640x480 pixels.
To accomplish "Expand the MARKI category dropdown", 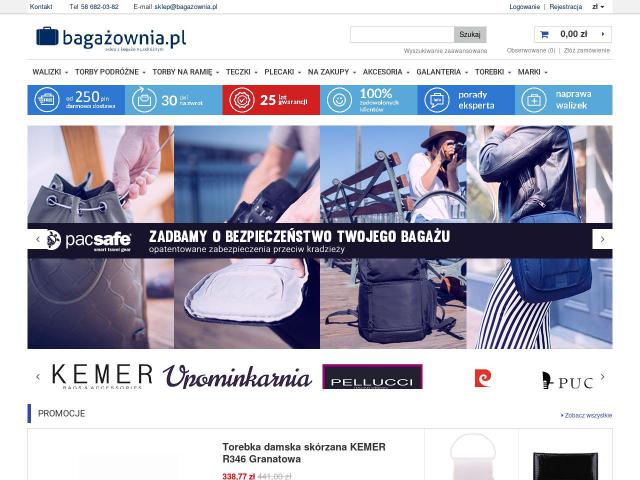I will tap(532, 72).
